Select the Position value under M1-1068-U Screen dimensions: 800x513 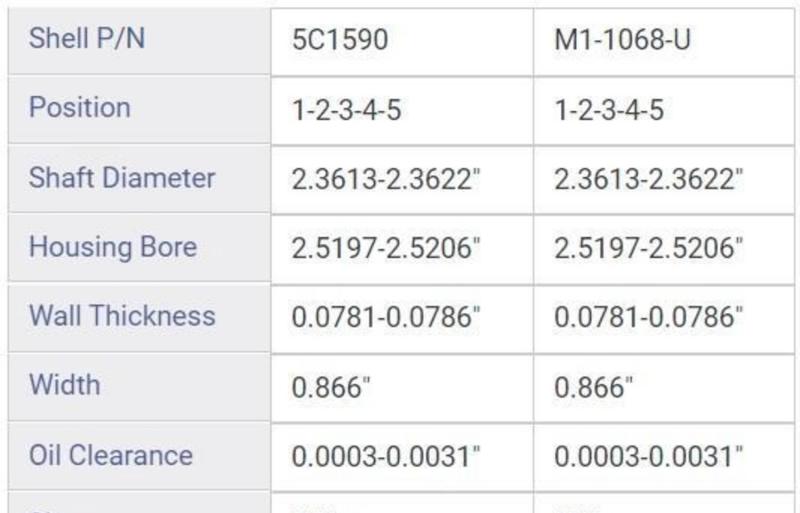coord(609,109)
